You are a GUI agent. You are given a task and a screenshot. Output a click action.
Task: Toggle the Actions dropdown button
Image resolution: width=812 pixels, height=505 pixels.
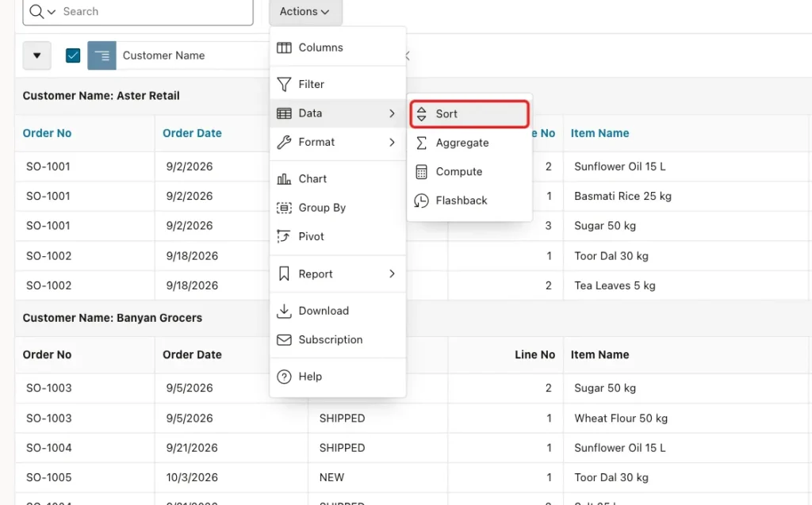click(x=305, y=11)
